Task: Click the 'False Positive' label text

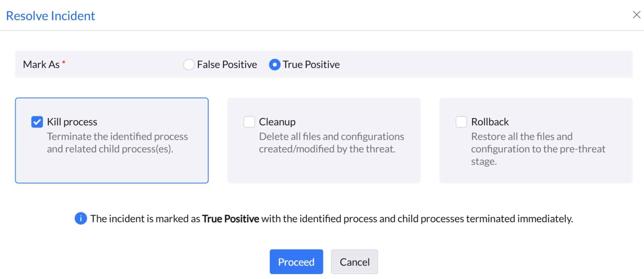Action: (227, 65)
